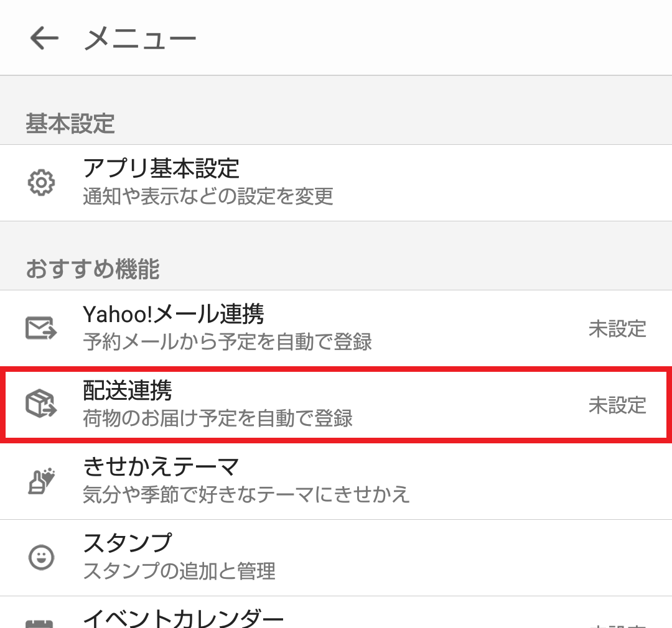The width and height of the screenshot is (672, 628).
Task: Tap 未設定 status for 配送連携
Action: 617,405
